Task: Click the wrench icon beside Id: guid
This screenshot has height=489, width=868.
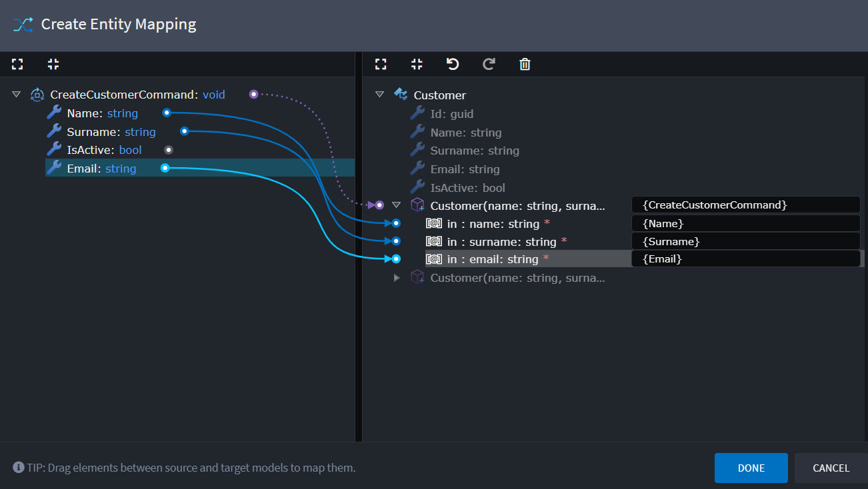Action: (417, 113)
